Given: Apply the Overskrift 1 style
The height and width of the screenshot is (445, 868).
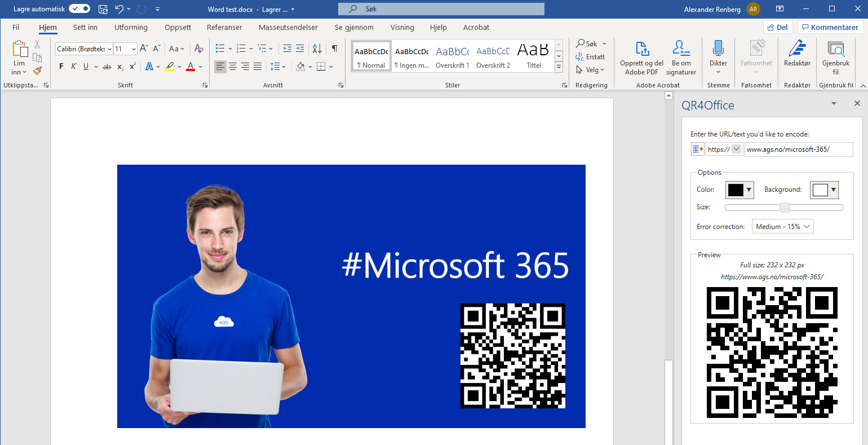Looking at the screenshot, I should pos(453,55).
